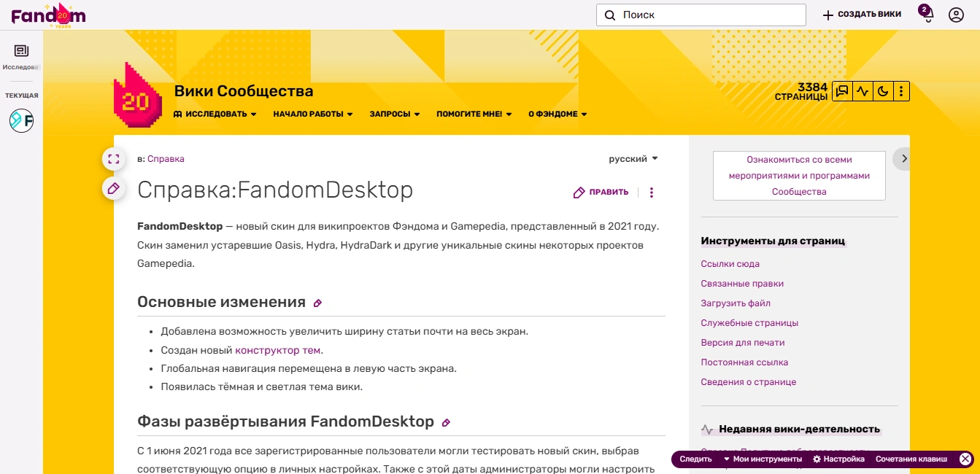Toggle dark theme with moon icon

point(882,91)
